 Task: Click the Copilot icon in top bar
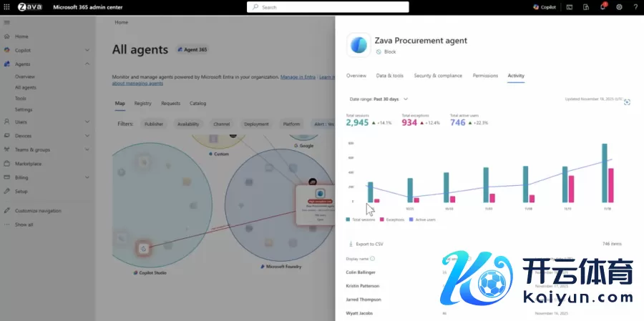pyautogui.click(x=544, y=7)
